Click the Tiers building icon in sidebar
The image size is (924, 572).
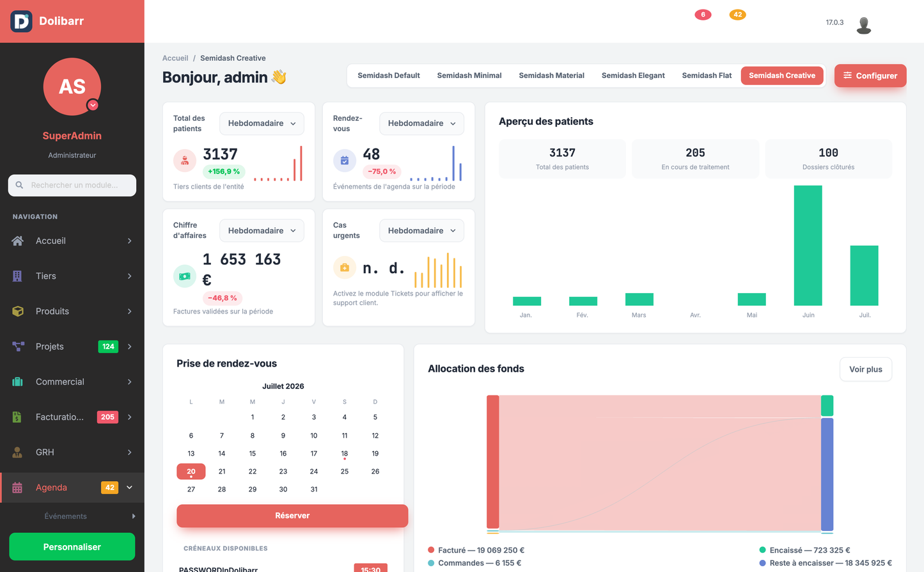[x=18, y=276]
